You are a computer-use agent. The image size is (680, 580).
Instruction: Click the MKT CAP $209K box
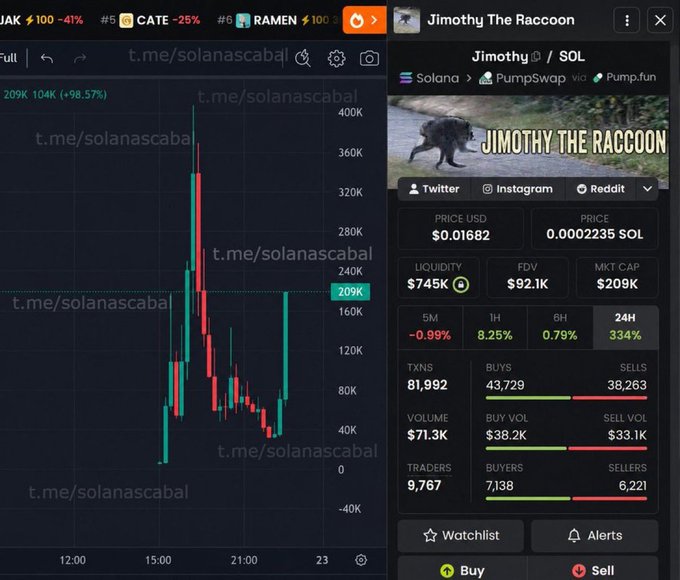(x=617, y=278)
